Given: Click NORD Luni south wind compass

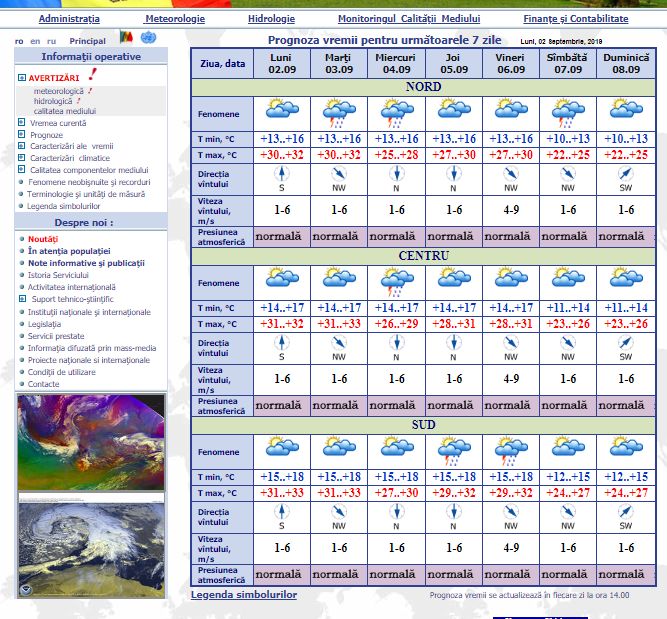Looking at the screenshot, I should (282, 174).
